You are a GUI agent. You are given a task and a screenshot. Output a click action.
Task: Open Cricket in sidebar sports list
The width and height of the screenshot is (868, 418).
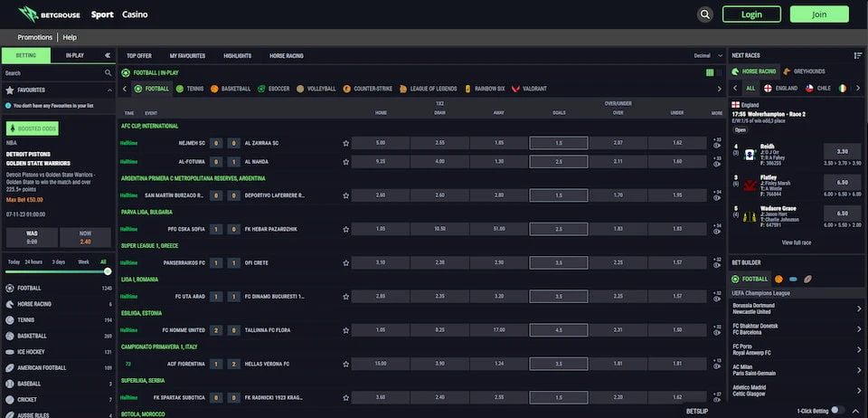pyautogui.click(x=58, y=400)
